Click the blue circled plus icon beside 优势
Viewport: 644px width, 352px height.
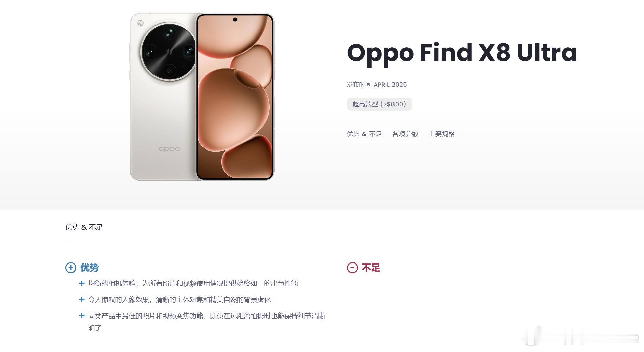click(x=71, y=268)
